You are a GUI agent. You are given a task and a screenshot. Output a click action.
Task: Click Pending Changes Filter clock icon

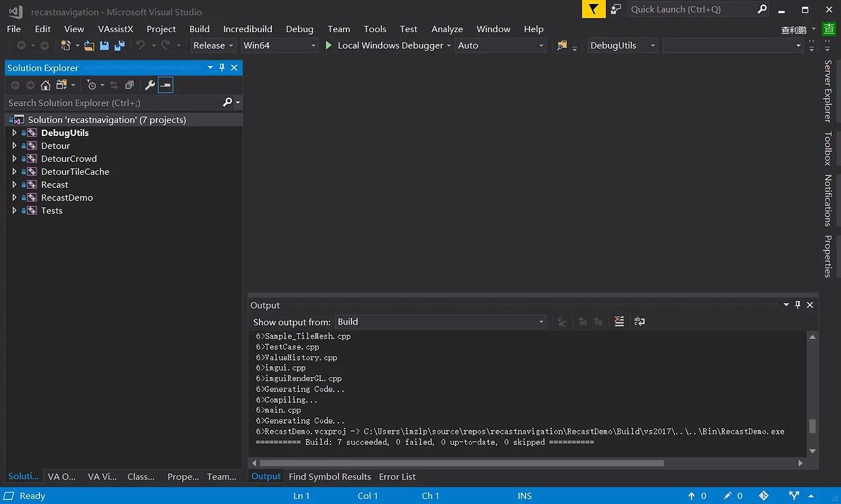[92, 85]
